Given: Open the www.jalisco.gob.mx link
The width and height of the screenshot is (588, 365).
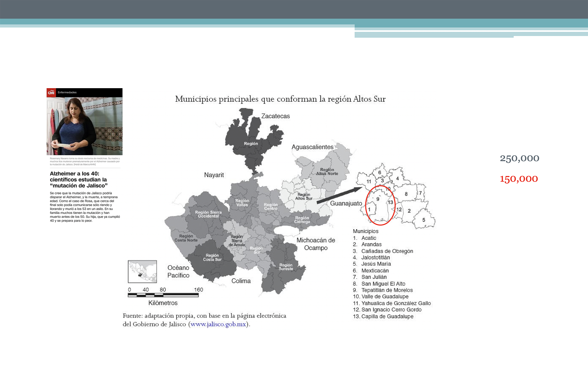Looking at the screenshot, I should (x=218, y=324).
